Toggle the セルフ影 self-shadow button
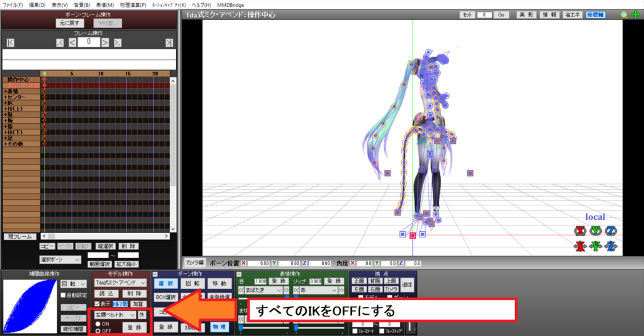 (x=120, y=304)
